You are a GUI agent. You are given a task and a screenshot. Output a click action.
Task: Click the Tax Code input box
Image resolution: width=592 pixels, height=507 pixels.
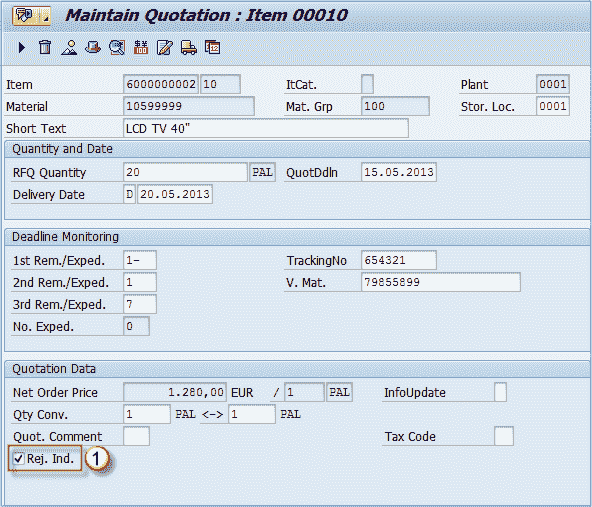click(x=504, y=436)
